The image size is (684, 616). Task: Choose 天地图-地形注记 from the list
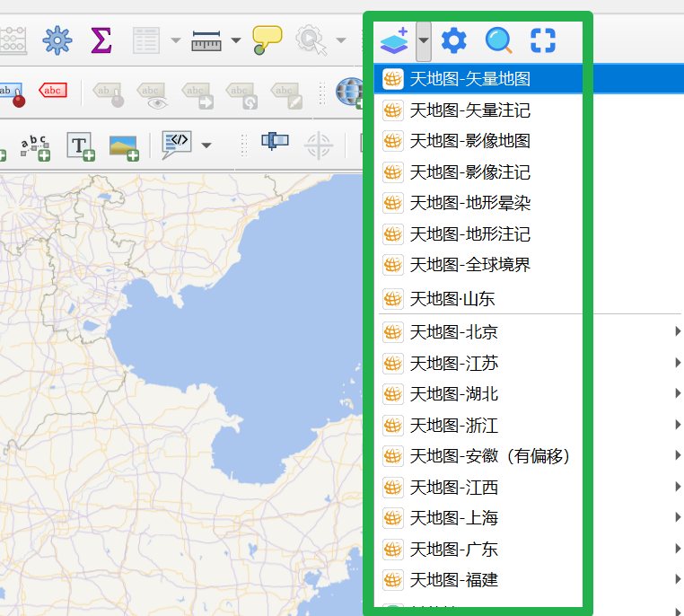click(529, 234)
